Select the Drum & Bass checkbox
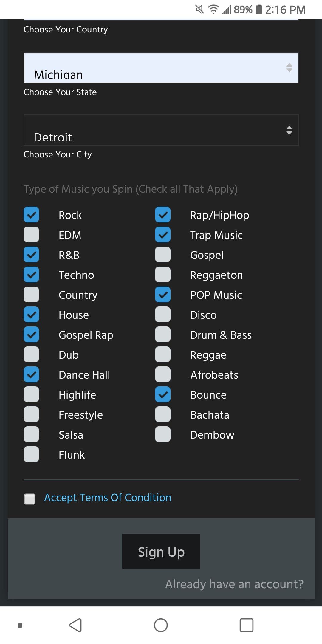This screenshot has width=322, height=644. 163,335
